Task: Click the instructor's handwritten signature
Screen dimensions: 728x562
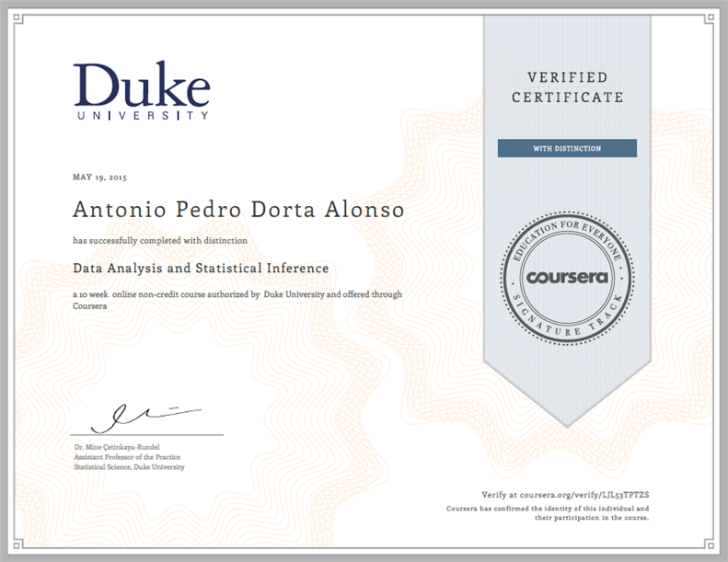Action: click(x=145, y=418)
